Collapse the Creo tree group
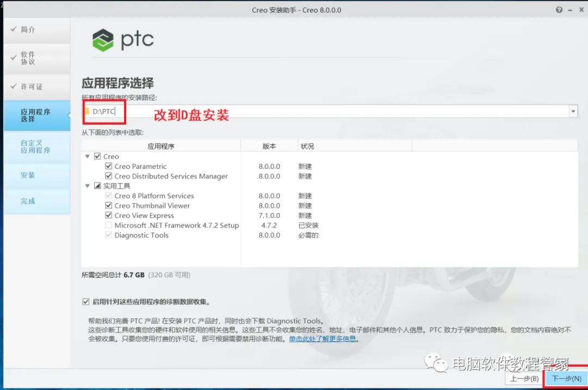 [87, 156]
